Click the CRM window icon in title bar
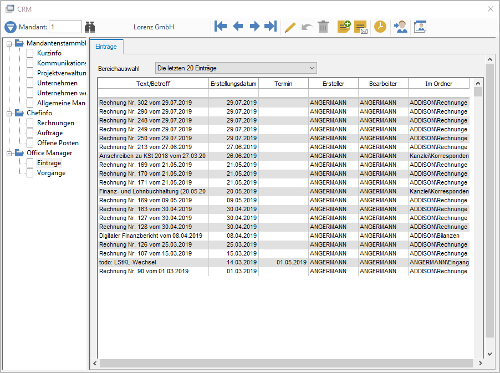The image size is (500, 373). [x=10, y=9]
